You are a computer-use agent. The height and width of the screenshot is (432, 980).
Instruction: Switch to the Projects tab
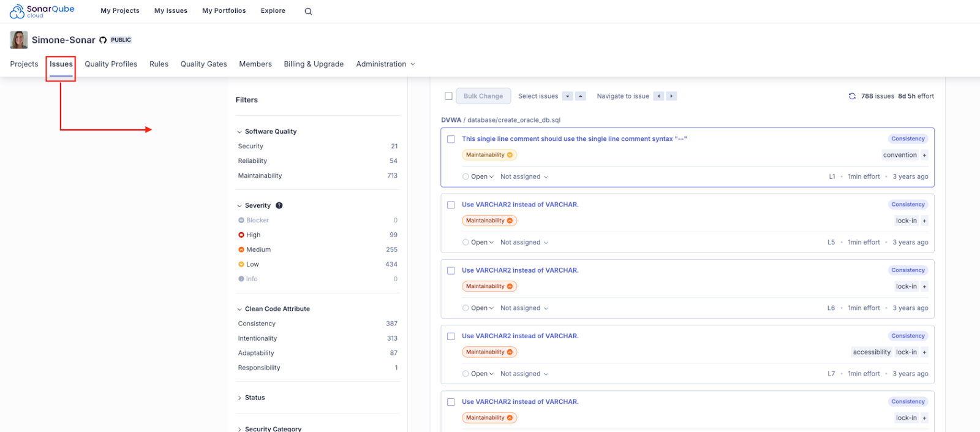pyautogui.click(x=24, y=64)
